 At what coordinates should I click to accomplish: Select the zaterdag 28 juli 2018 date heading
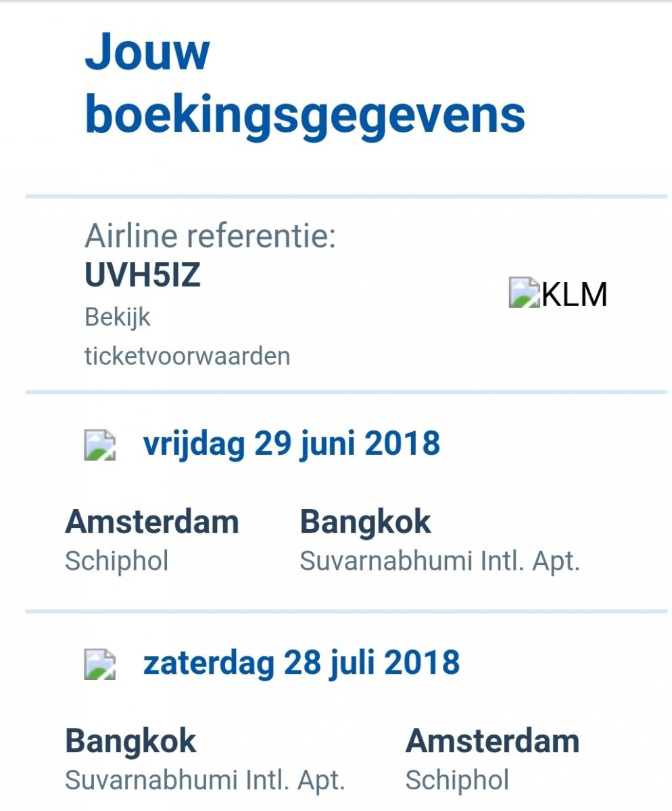301,662
